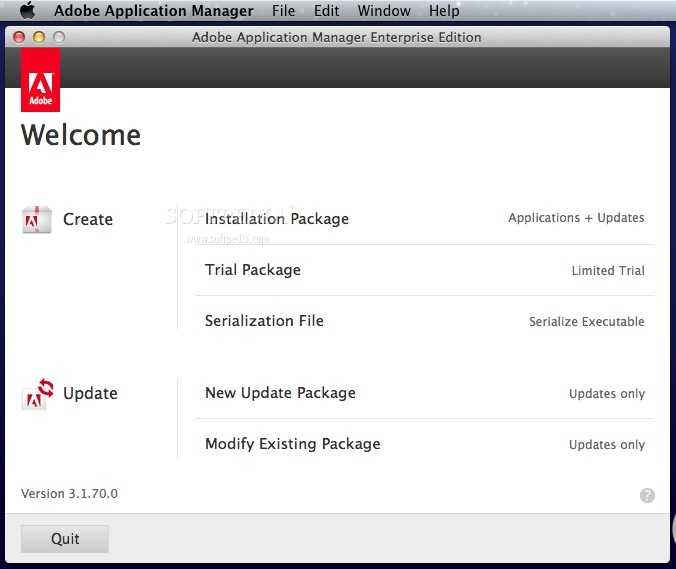Screen dimensions: 676x569
Task: Click the Create section label
Action: click(x=88, y=219)
